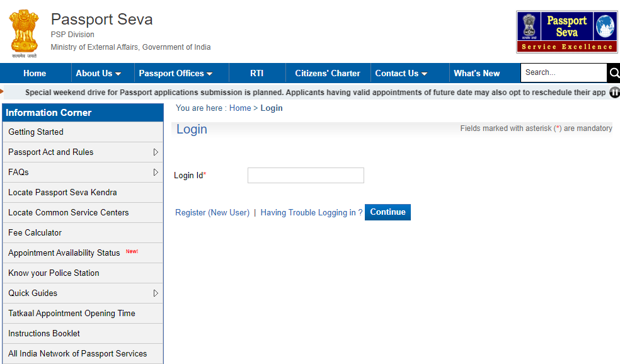Pause the scrolling news ticker

(x=614, y=93)
